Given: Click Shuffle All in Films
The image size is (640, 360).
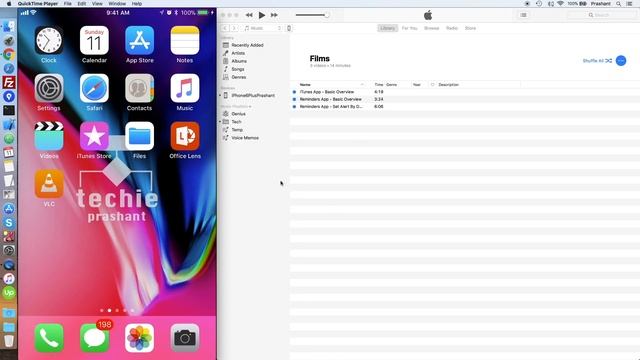Looking at the screenshot, I should (x=597, y=61).
